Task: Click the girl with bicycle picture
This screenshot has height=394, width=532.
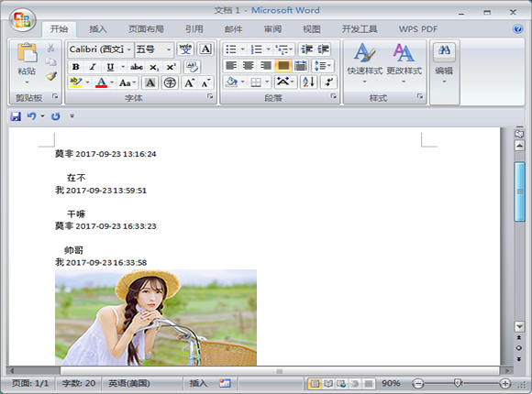Action: 156,317
